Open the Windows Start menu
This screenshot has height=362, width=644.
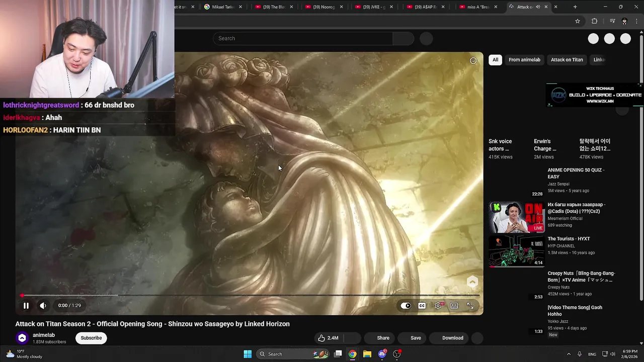248,354
